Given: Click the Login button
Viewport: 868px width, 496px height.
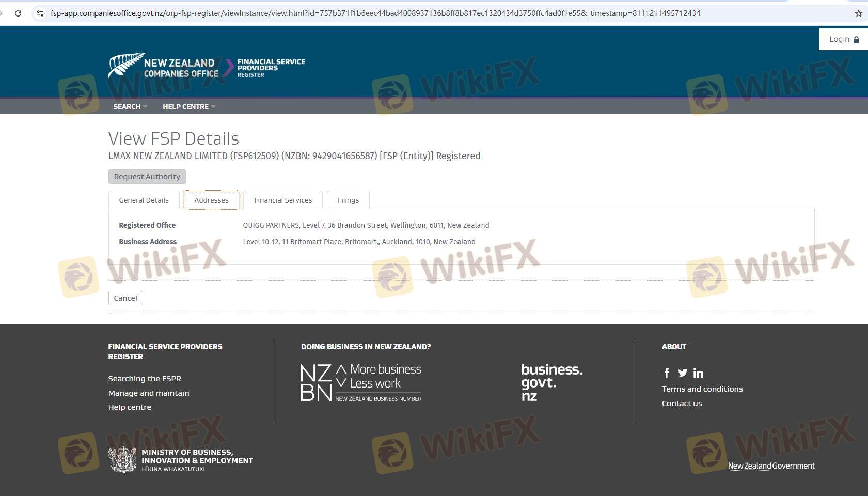Looking at the screenshot, I should [x=843, y=39].
